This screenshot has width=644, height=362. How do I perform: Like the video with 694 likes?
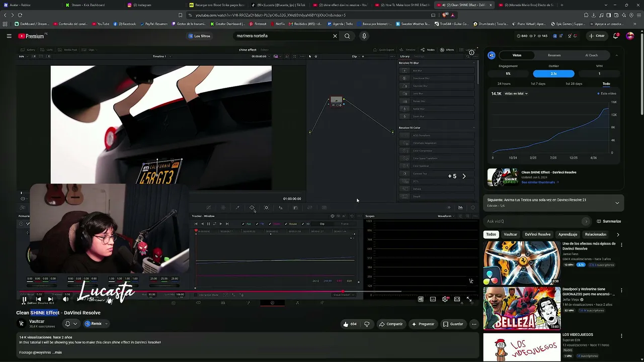click(350, 324)
